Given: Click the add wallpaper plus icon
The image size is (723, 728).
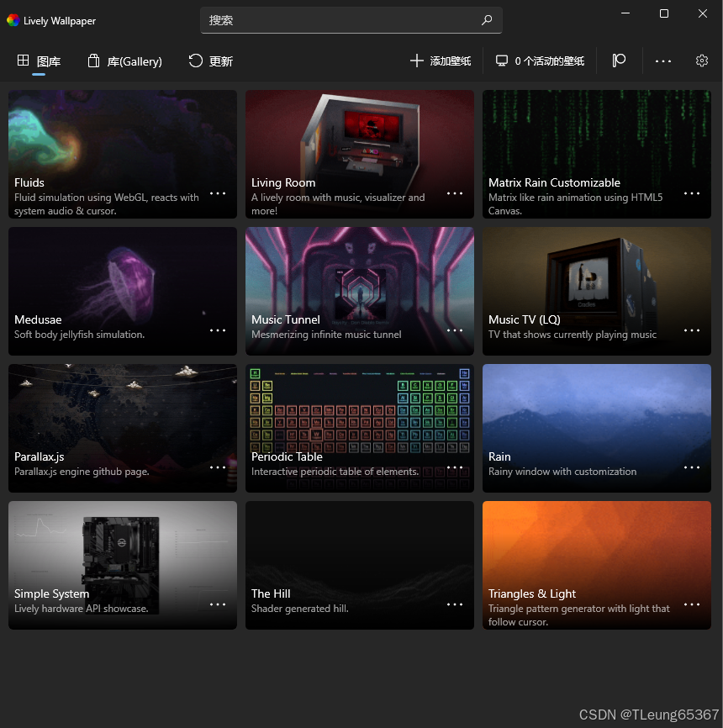Looking at the screenshot, I should [416, 61].
